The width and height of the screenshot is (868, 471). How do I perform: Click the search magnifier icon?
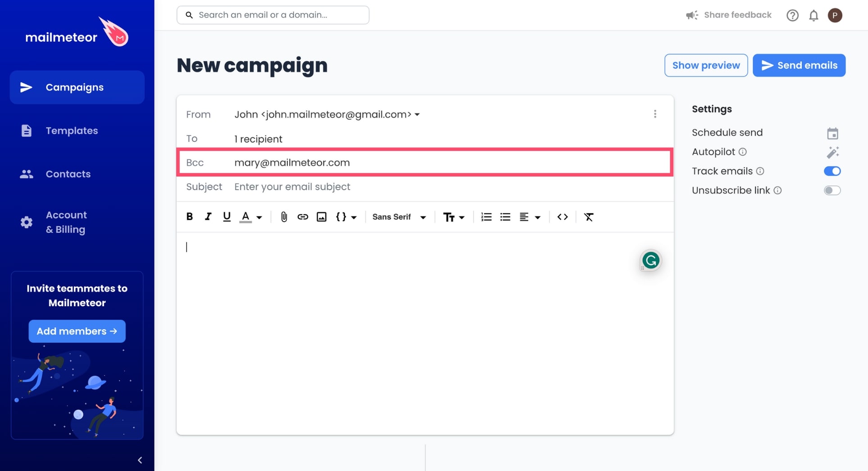[189, 15]
